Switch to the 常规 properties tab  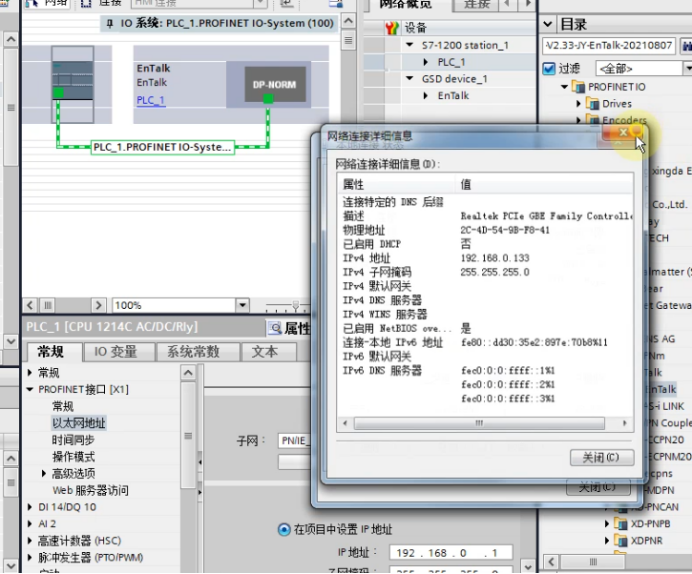52,352
